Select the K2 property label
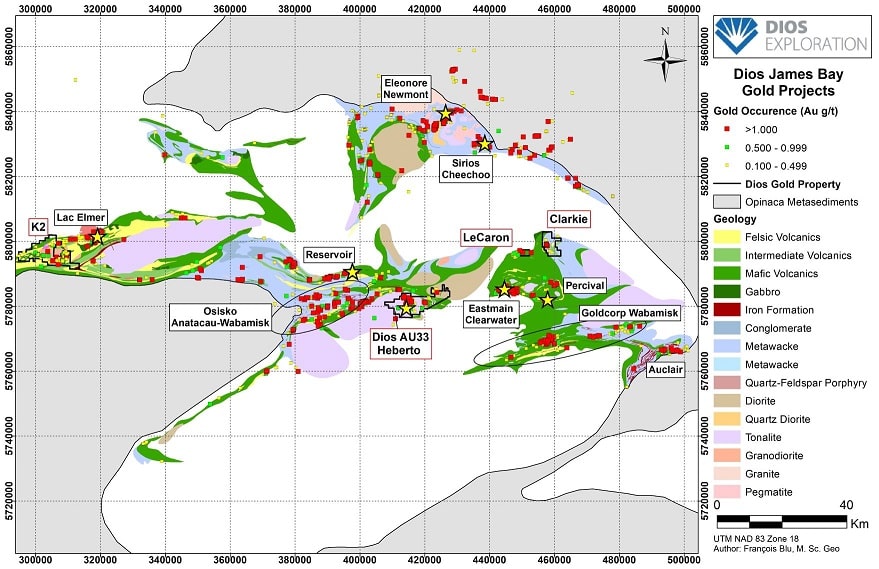 [39, 227]
